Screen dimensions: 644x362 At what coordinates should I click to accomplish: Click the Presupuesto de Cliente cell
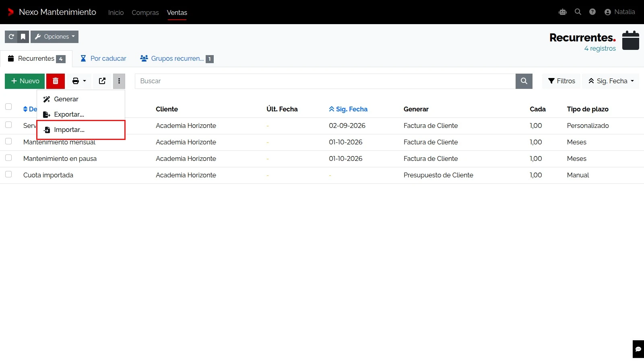click(x=438, y=175)
